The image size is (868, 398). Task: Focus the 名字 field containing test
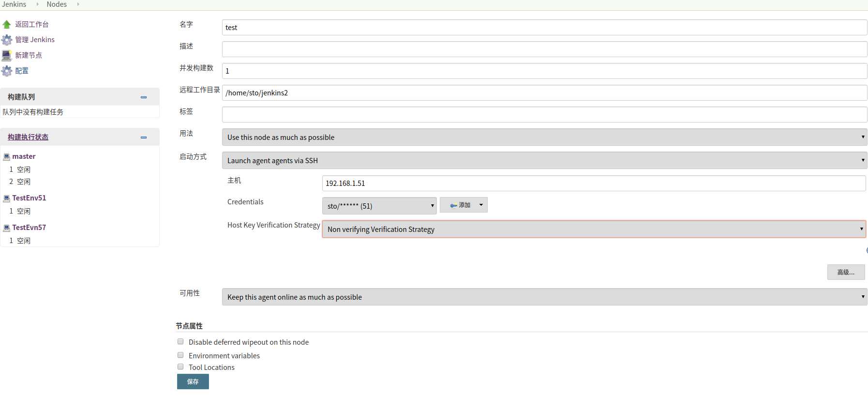(544, 28)
